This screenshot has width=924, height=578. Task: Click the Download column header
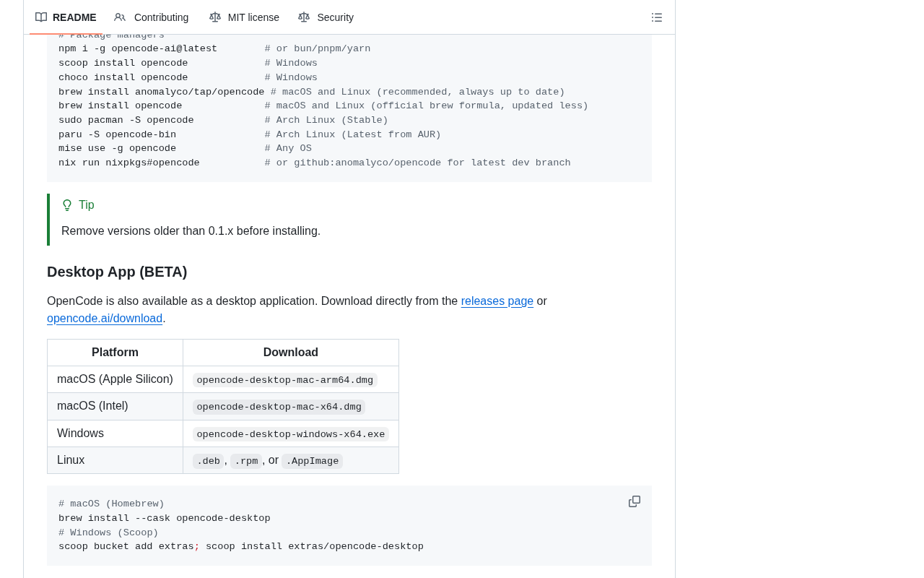click(x=291, y=353)
